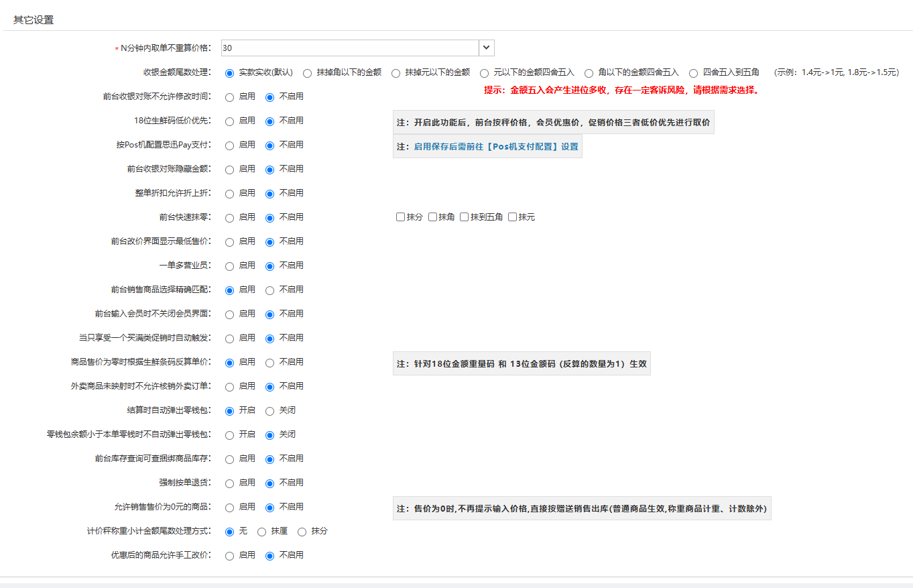This screenshot has height=588, width=913.
Task: Enable 强制按单退货 option
Action: click(x=230, y=483)
